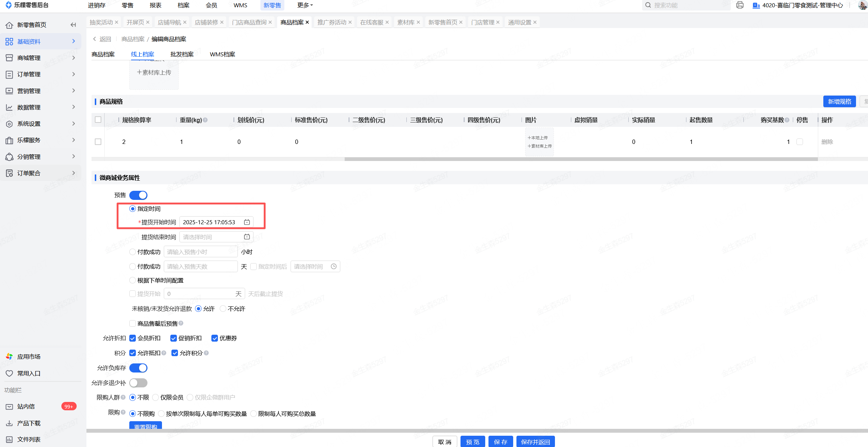Image resolution: width=868 pixels, height=447 pixels.
Task: Click the printer icon in top bar
Action: pyautogui.click(x=740, y=5)
